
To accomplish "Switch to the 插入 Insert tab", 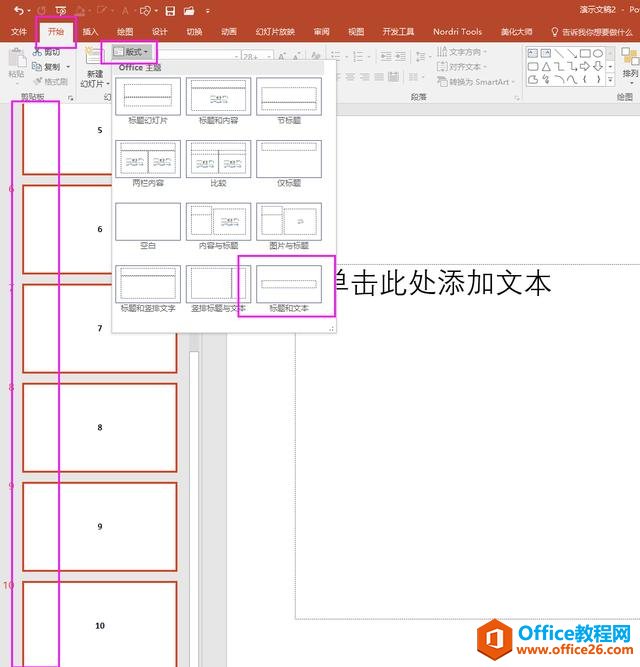I will (90, 31).
